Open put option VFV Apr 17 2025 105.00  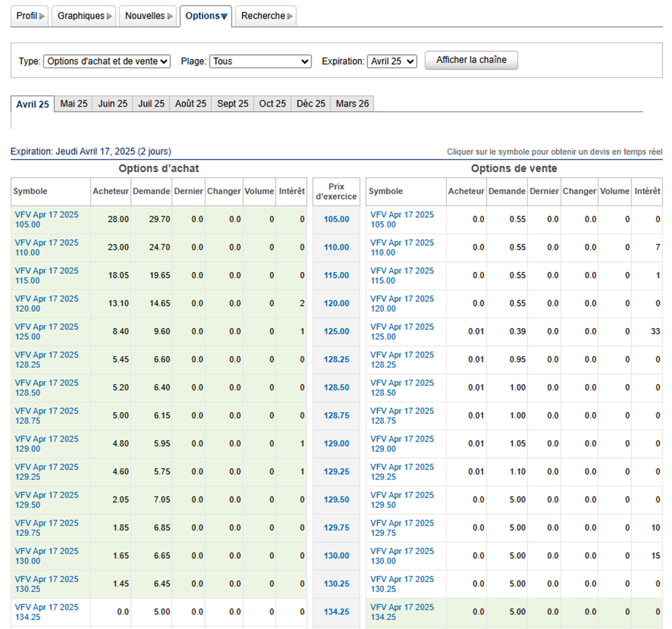coord(402,219)
